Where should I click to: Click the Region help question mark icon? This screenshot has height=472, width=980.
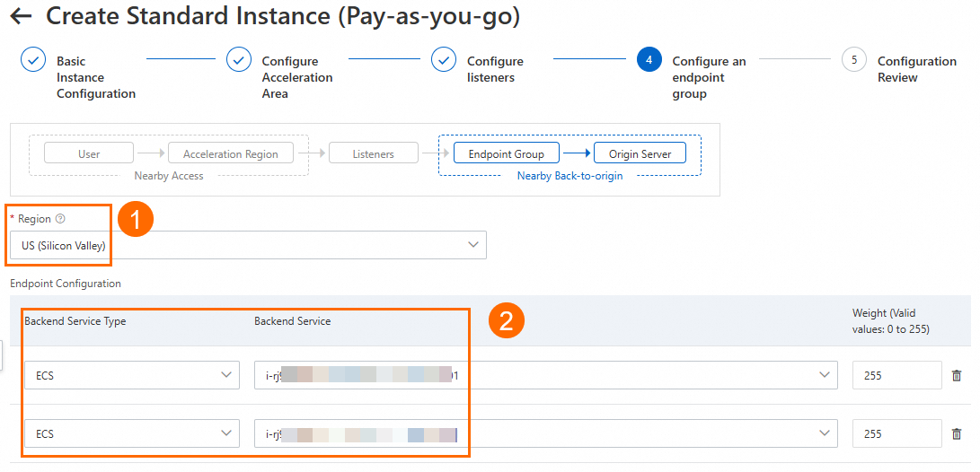click(60, 219)
